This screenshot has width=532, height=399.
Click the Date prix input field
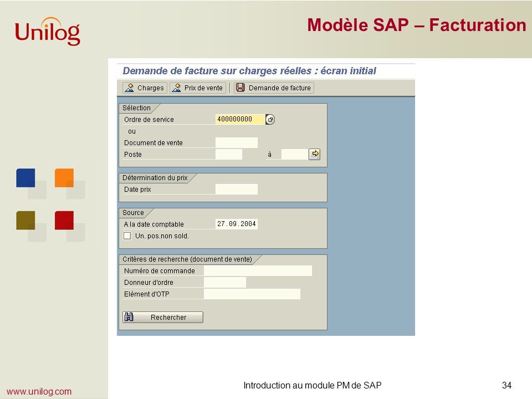(237, 190)
